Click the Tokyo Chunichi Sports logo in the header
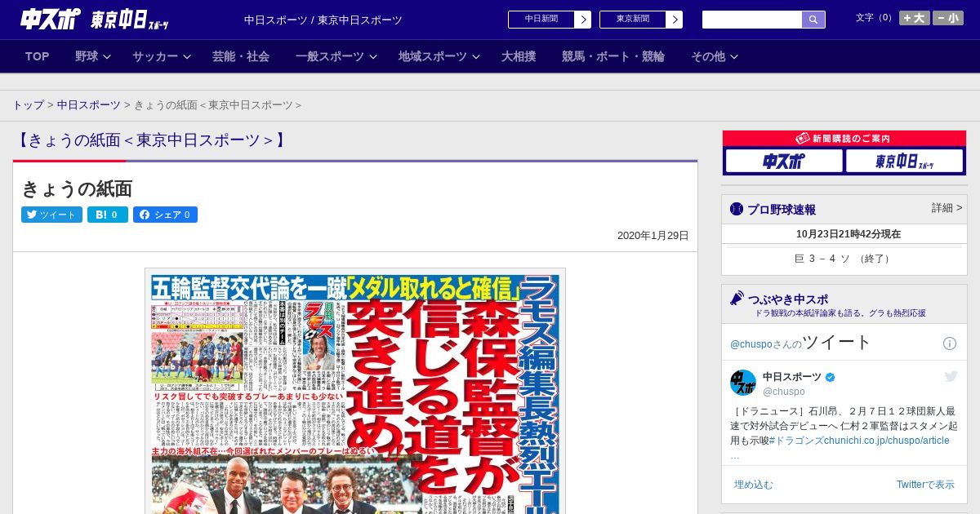 [130, 20]
